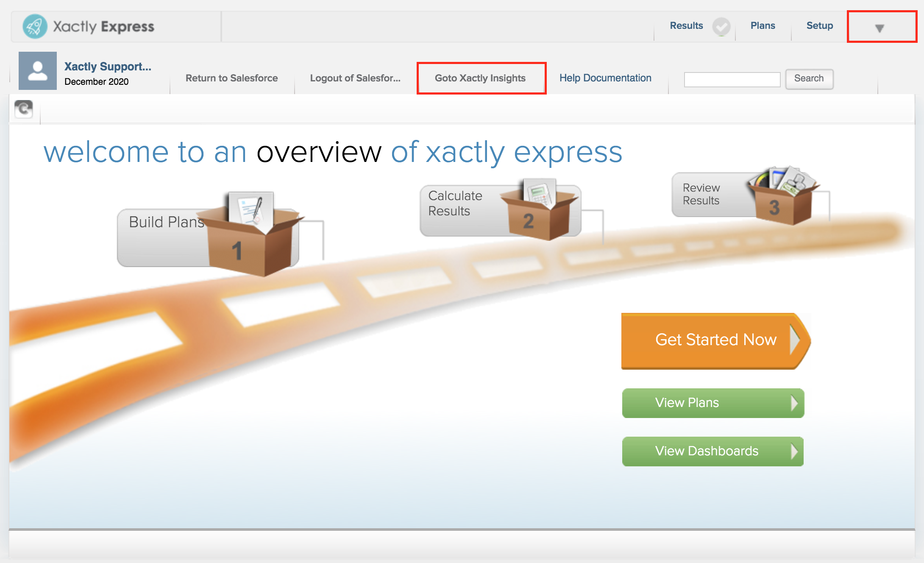Click the December 2020 period text

click(97, 82)
